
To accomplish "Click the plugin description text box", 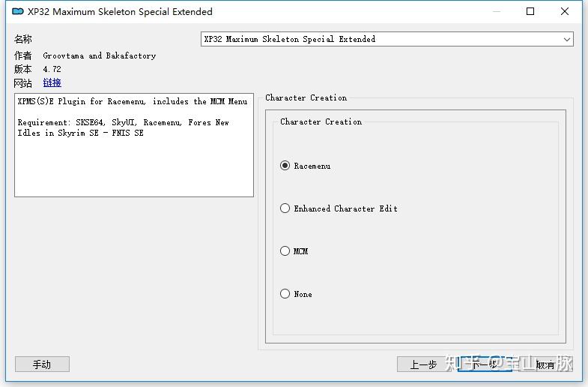I will click(x=134, y=145).
